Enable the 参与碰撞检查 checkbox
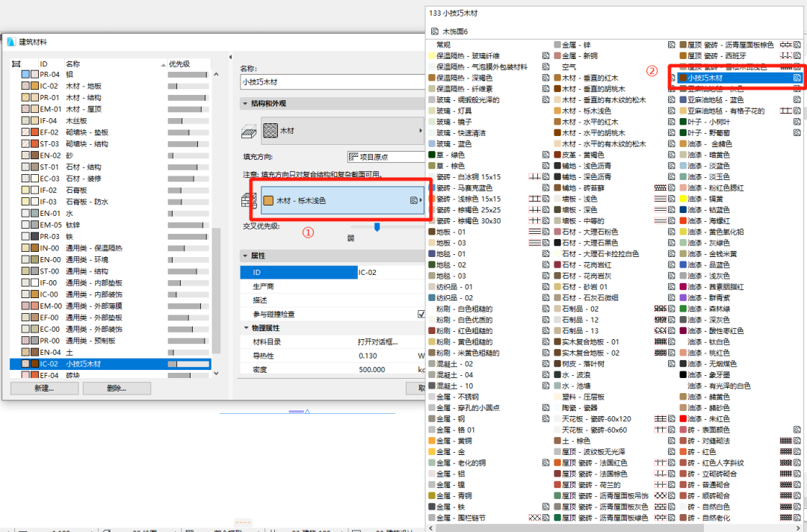The height and width of the screenshot is (532, 807). tap(421, 313)
